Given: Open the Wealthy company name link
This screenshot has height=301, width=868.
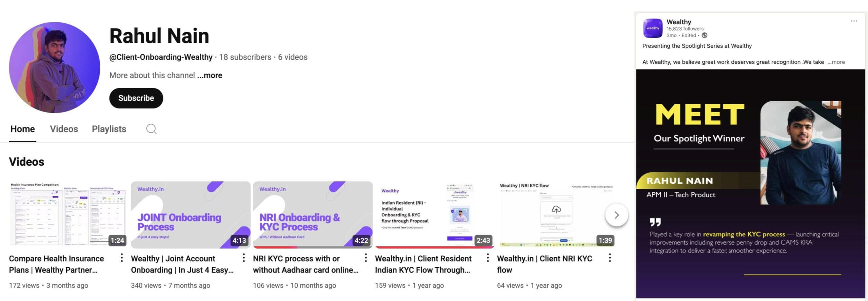Looking at the screenshot, I should click(678, 22).
